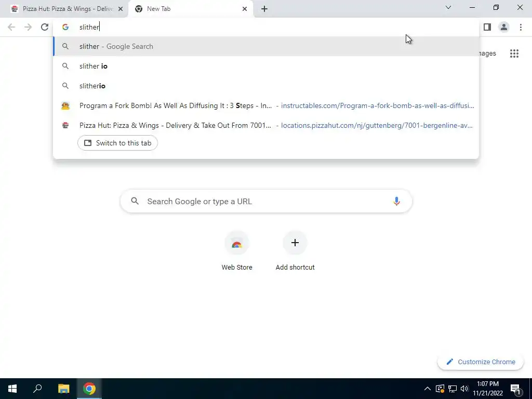
Task: Click 'Switch to this tab' button
Action: pos(117,143)
